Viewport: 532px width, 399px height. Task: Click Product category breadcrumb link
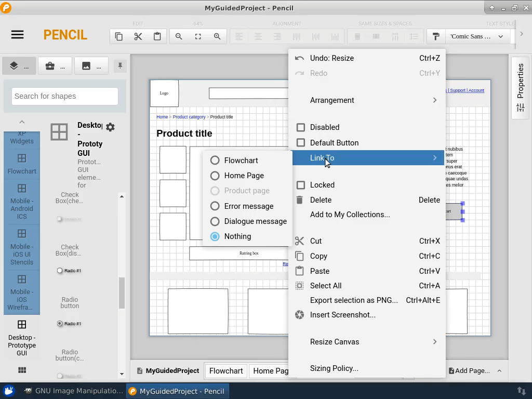189,117
